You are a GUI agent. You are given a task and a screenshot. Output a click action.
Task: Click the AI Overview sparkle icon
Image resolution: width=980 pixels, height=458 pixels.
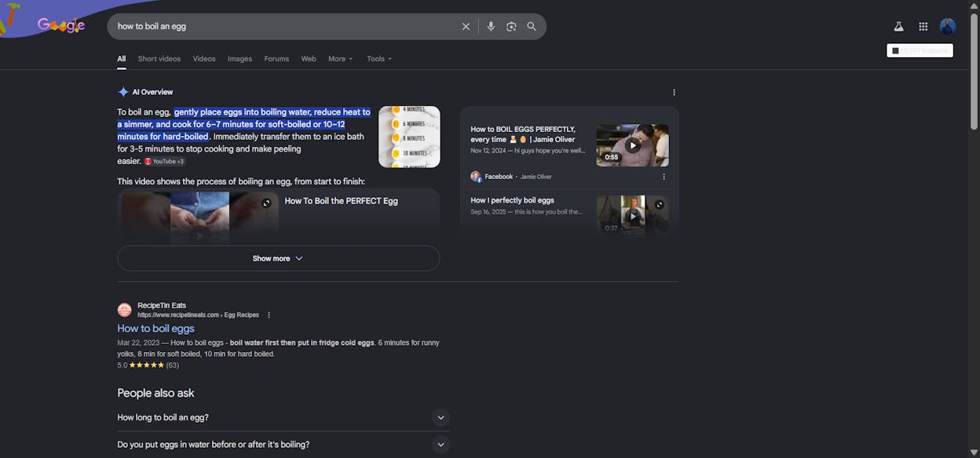click(123, 92)
